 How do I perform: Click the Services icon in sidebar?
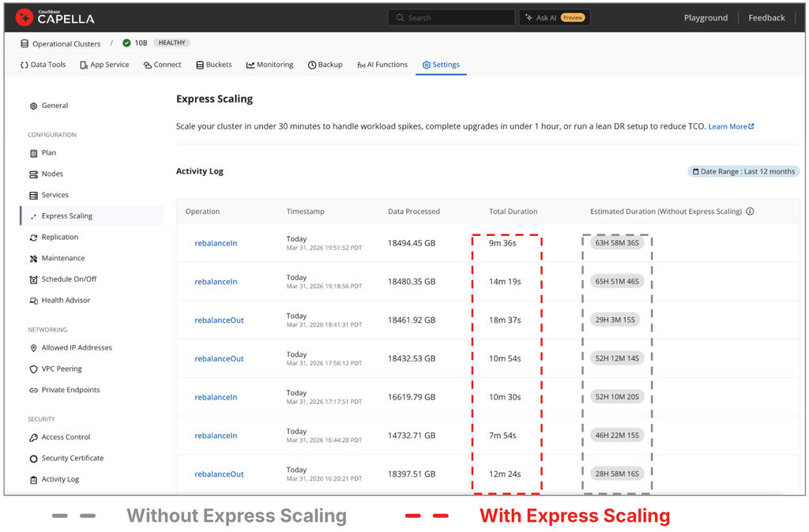coord(33,196)
